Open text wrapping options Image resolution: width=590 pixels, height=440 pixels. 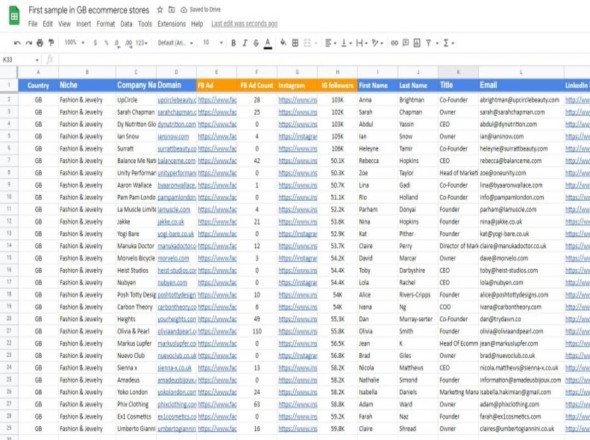(x=361, y=43)
